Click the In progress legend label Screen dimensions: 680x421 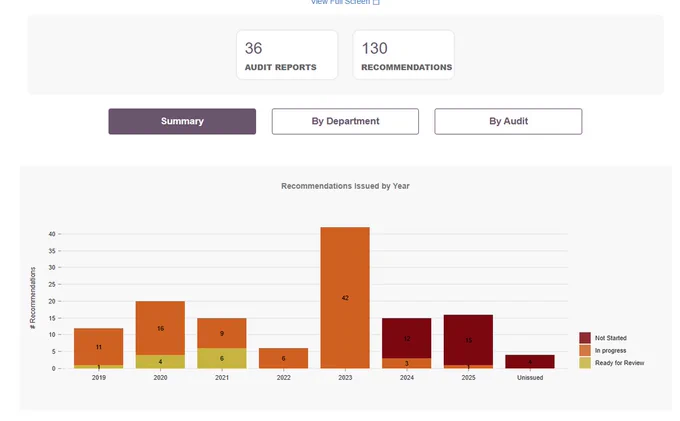click(610, 350)
